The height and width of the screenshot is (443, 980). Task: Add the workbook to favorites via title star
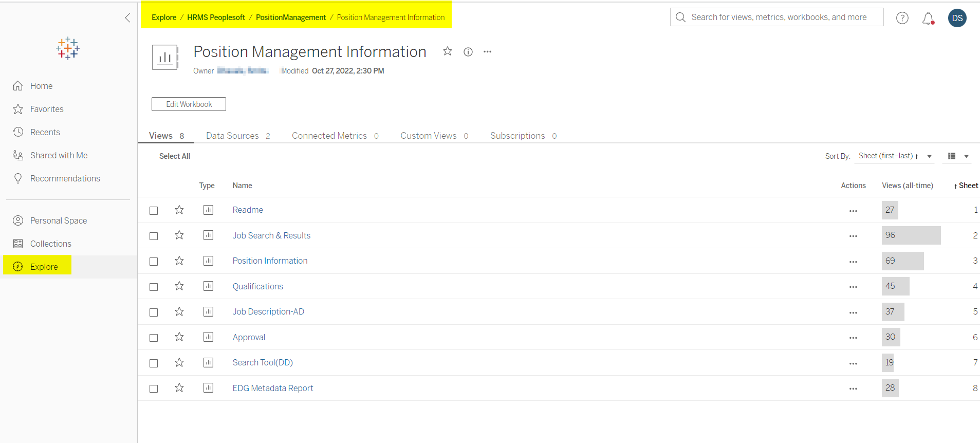point(448,51)
